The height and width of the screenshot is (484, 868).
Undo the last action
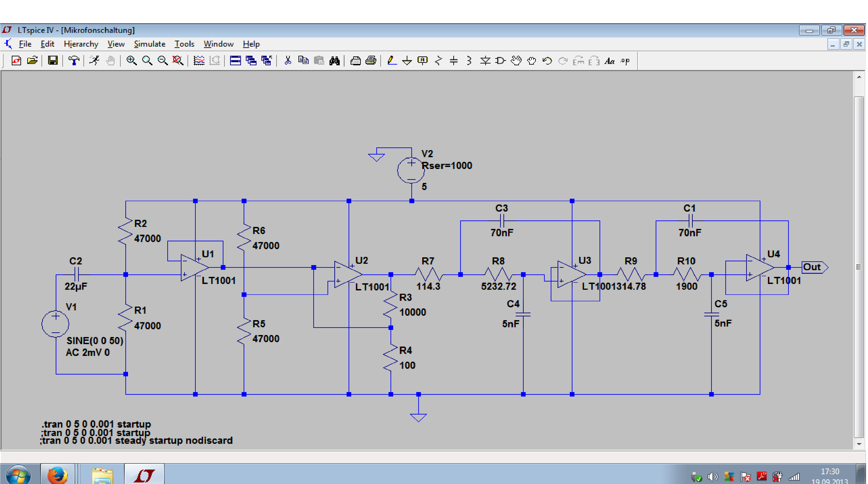[547, 61]
